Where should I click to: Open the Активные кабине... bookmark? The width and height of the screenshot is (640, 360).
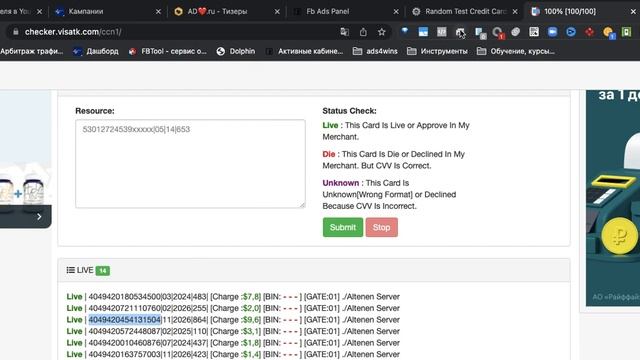coord(304,51)
